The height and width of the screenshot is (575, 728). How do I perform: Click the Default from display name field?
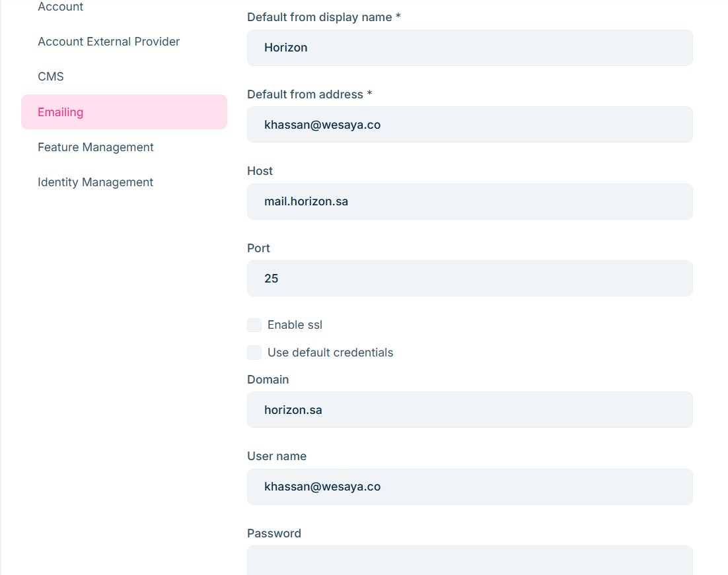pyautogui.click(x=470, y=48)
